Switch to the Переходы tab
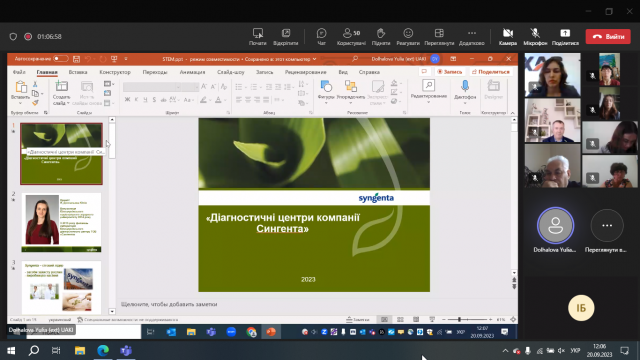The width and height of the screenshot is (640, 360). [x=155, y=72]
